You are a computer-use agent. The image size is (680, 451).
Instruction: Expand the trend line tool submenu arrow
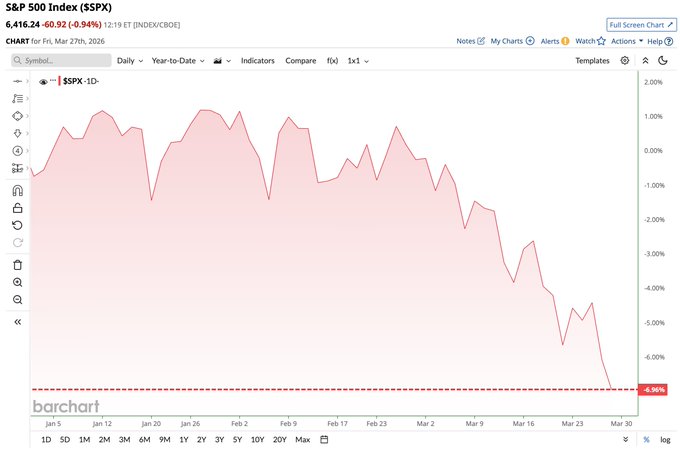click(x=27, y=81)
